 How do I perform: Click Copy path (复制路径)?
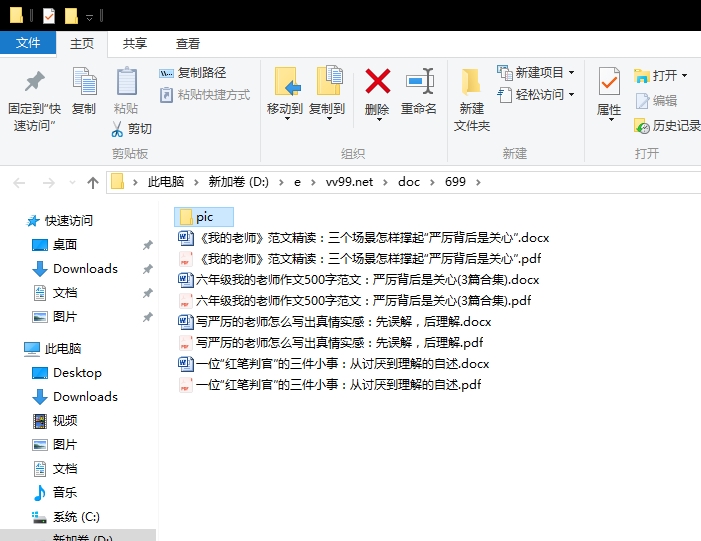[x=192, y=73]
